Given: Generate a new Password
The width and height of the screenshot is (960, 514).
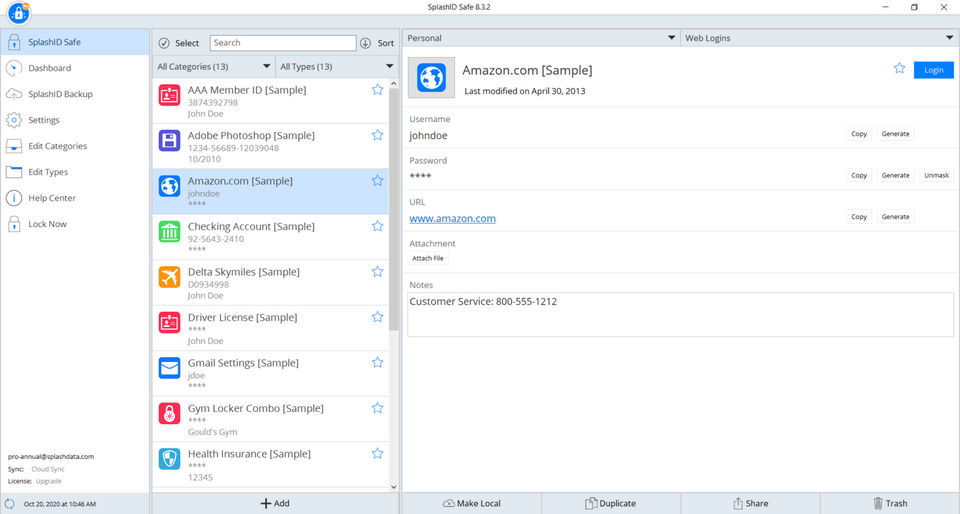Looking at the screenshot, I should pos(895,175).
